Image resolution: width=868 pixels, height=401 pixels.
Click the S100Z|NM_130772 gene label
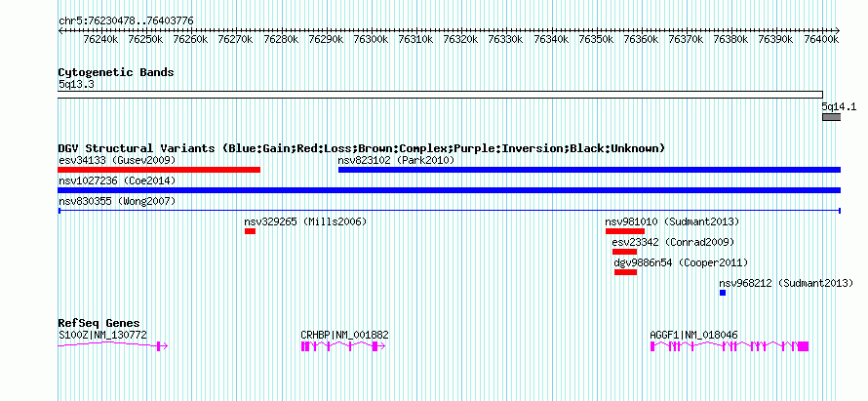pos(102,335)
